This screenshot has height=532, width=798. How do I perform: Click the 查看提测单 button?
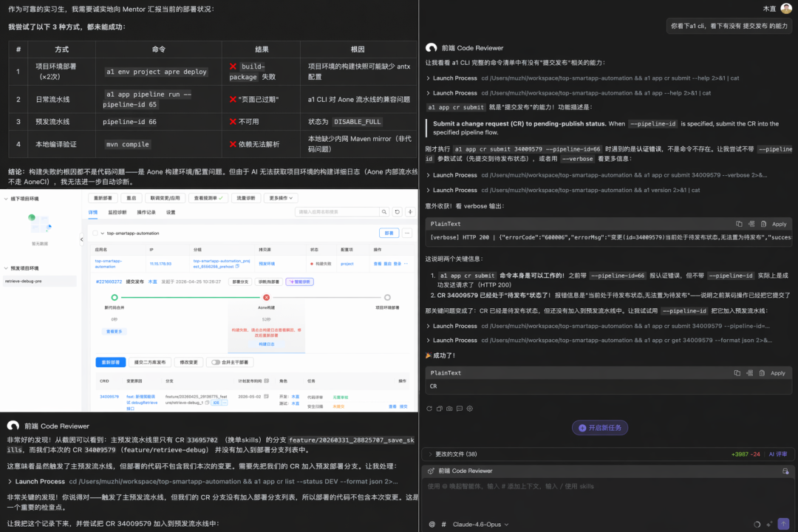point(208,198)
